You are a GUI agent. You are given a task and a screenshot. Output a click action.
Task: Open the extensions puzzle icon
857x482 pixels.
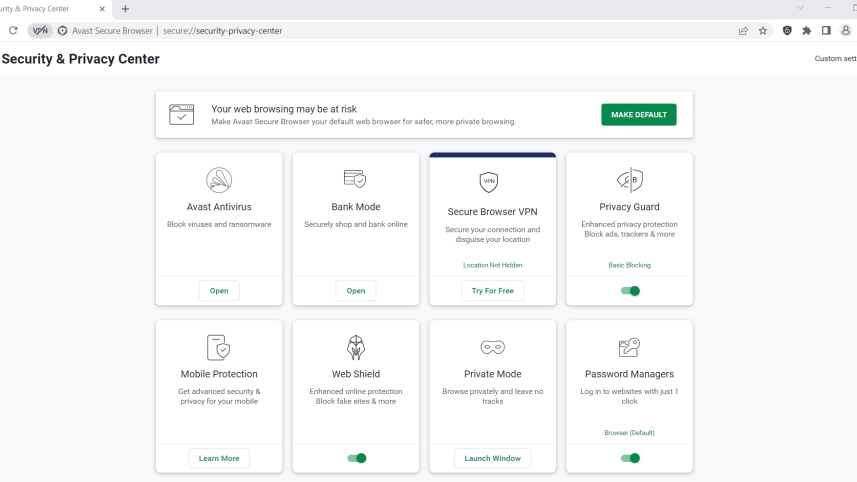[x=807, y=31]
